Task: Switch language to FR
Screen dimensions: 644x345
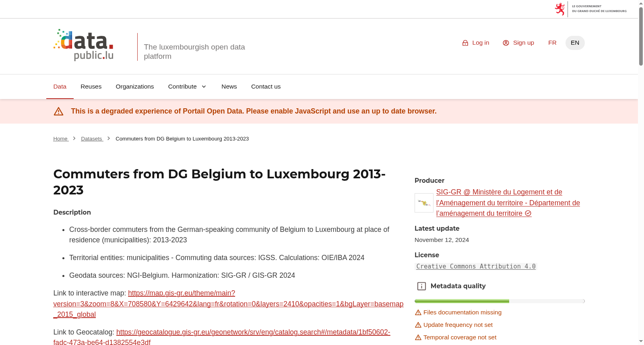Action: tap(552, 43)
